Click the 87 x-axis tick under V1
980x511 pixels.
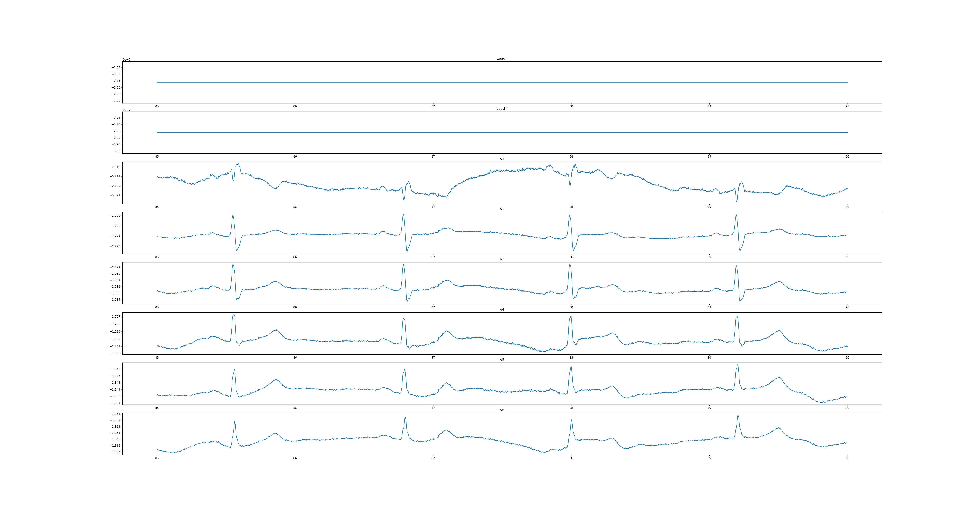coord(433,207)
